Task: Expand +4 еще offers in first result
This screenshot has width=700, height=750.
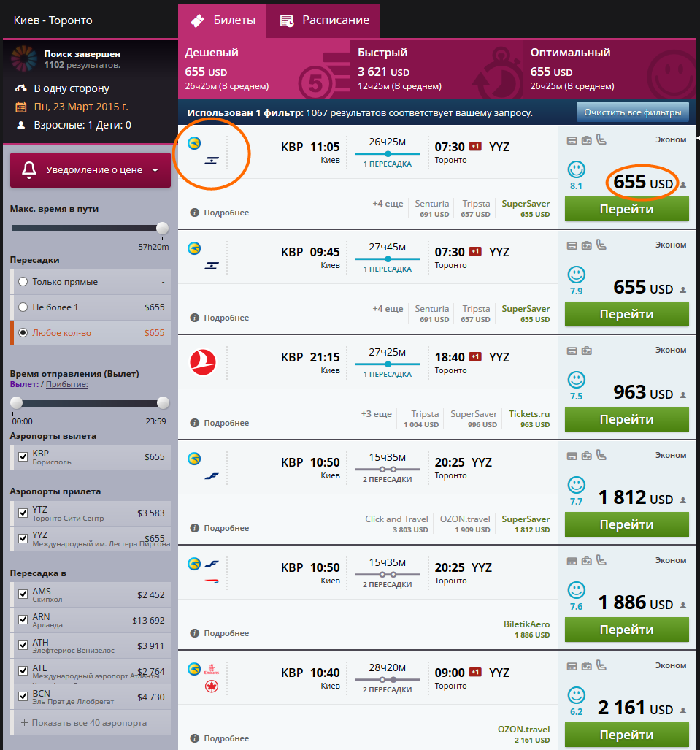Action: tap(387, 204)
